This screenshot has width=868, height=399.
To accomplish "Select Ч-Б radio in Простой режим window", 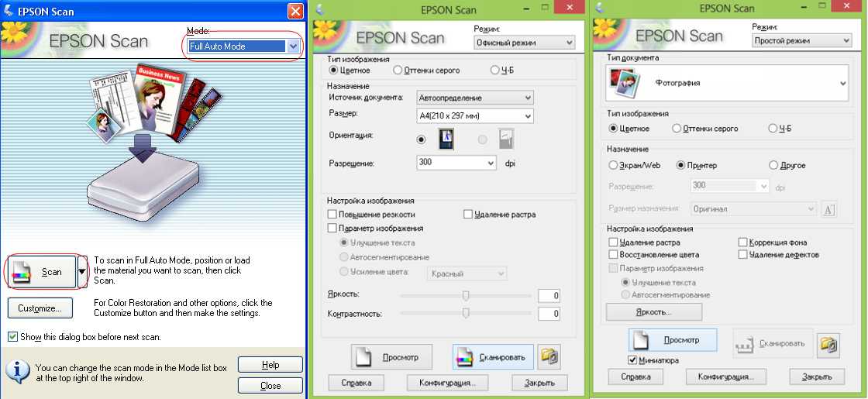I will [773, 129].
